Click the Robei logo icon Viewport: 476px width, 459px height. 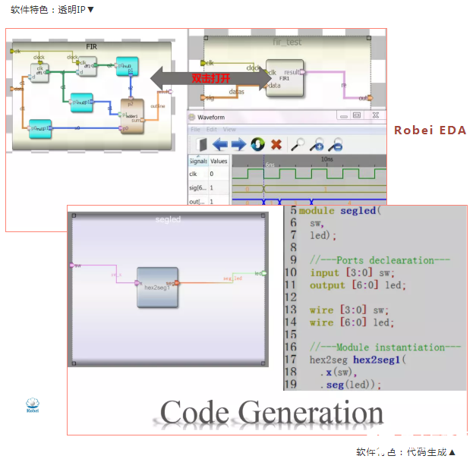(33, 405)
